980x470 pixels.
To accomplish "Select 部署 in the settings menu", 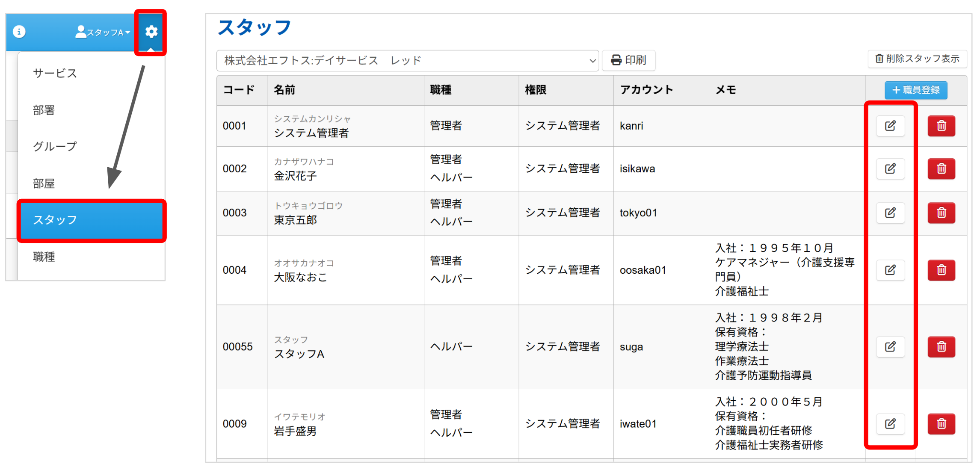I will tap(44, 110).
